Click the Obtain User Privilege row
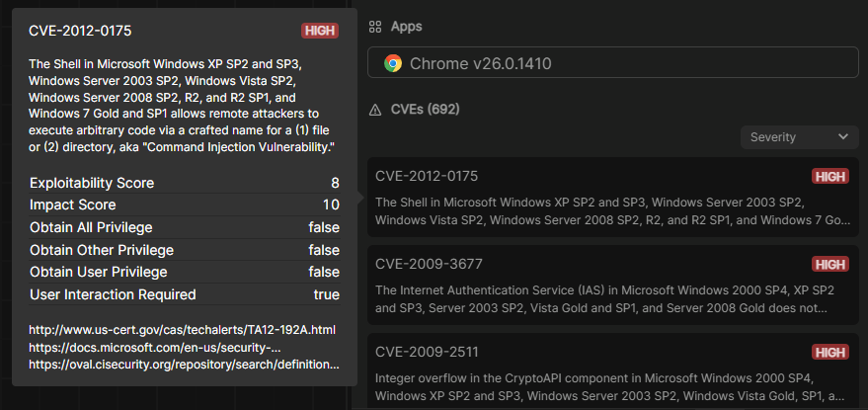This screenshot has height=410, width=868. (x=185, y=272)
